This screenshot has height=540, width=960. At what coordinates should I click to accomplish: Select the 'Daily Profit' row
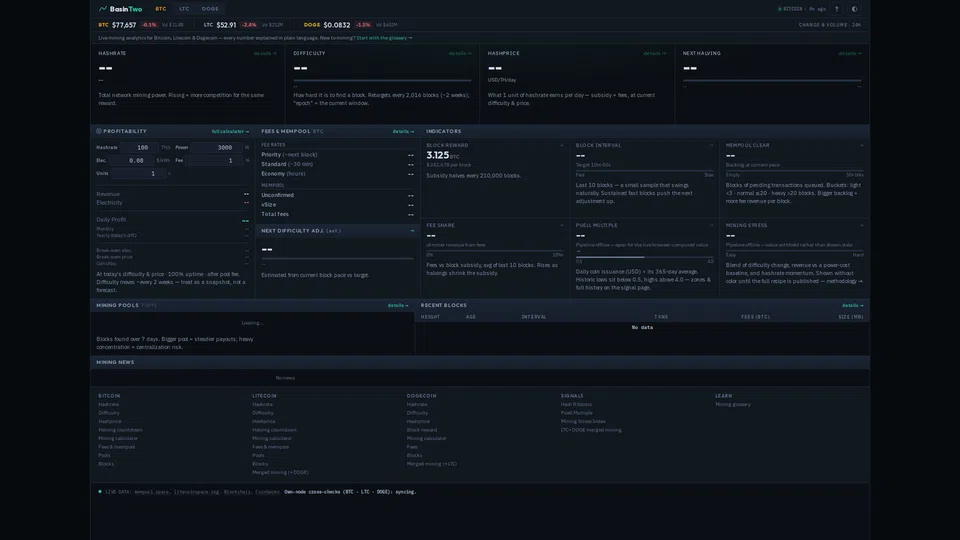click(x=173, y=220)
